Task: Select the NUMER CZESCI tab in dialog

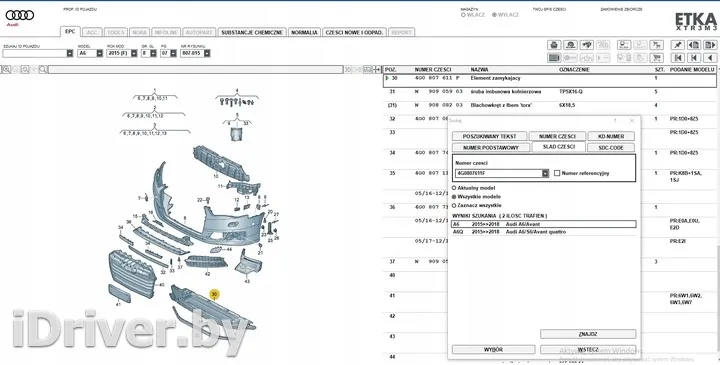Action: tap(557, 136)
